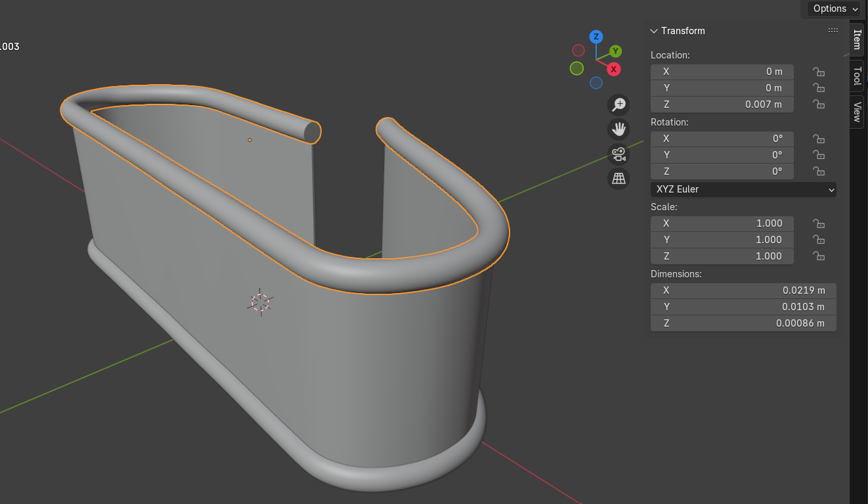Click the Location Z field showing 0.007 m
The image size is (868, 504).
(722, 104)
